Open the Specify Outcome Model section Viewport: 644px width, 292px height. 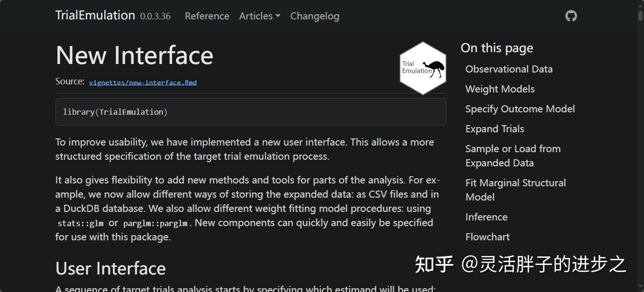pos(520,109)
